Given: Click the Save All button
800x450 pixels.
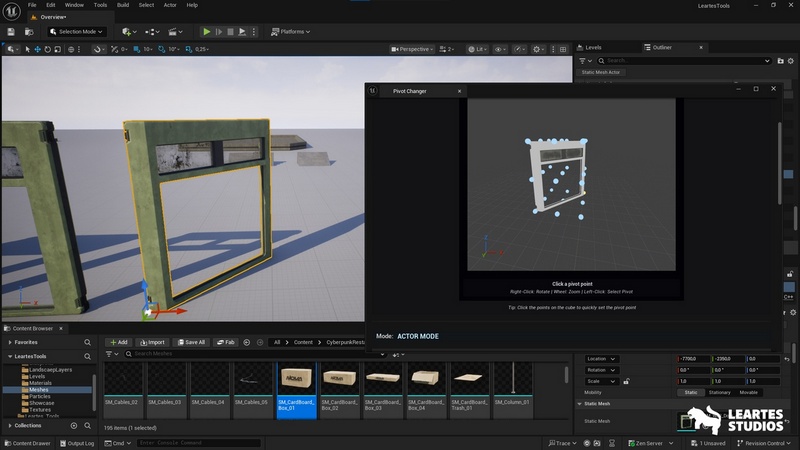Looking at the screenshot, I should click(190, 342).
